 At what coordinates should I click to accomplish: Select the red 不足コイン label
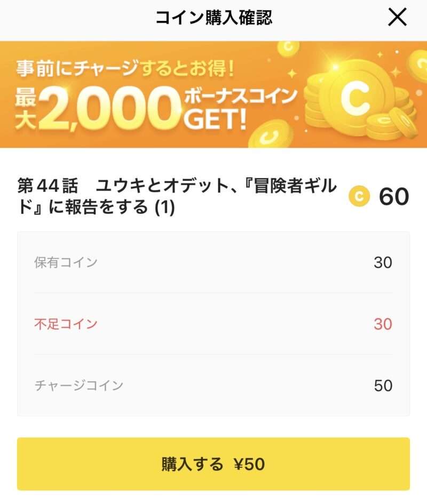66,324
